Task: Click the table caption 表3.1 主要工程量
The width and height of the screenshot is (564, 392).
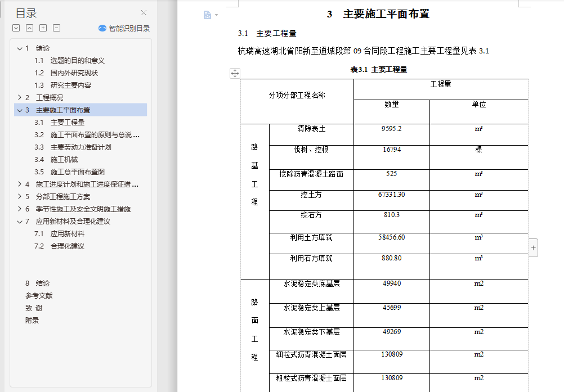Action: (x=378, y=69)
